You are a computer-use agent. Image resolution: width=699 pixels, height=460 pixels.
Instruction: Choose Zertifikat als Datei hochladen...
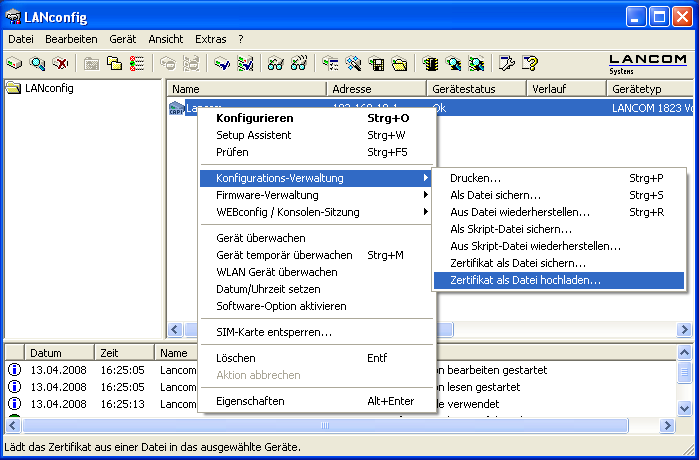coord(559,280)
